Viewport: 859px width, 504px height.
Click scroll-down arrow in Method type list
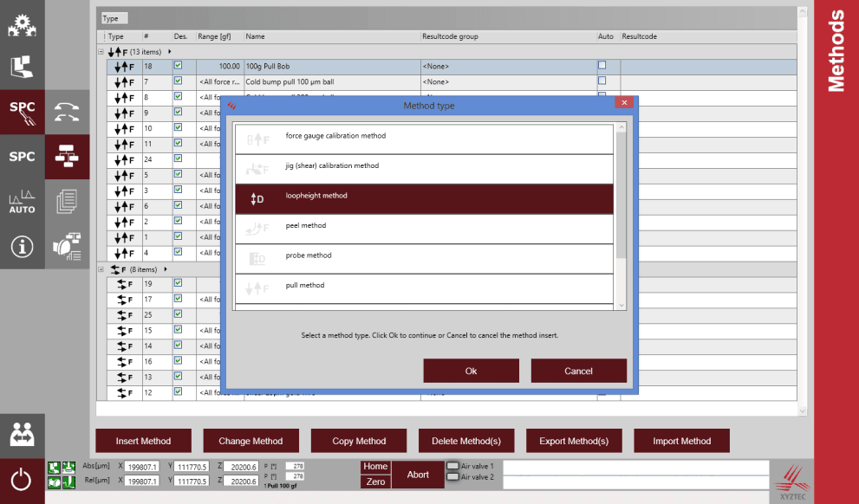click(x=621, y=305)
